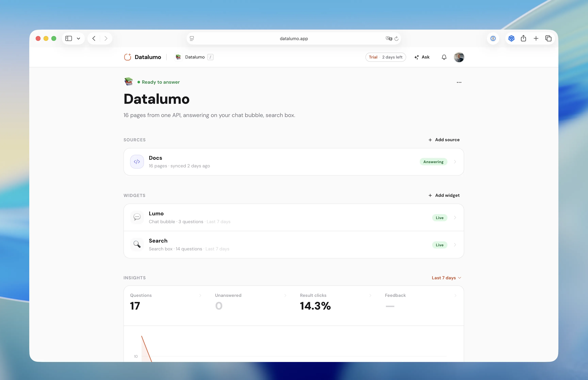Click Add widget
This screenshot has width=588, height=380.
point(444,195)
